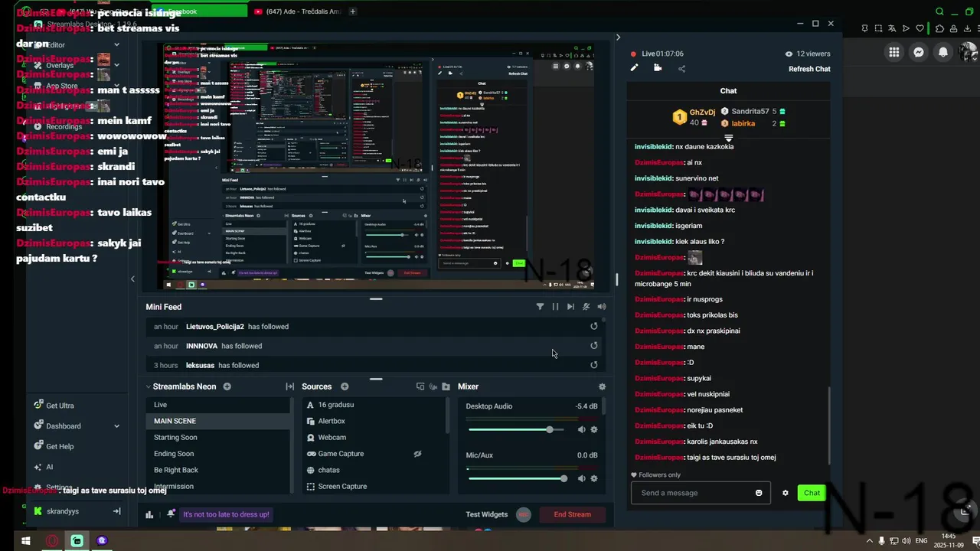This screenshot has width=980, height=551.
Task: Open Mixer advanced settings gear
Action: 602,386
